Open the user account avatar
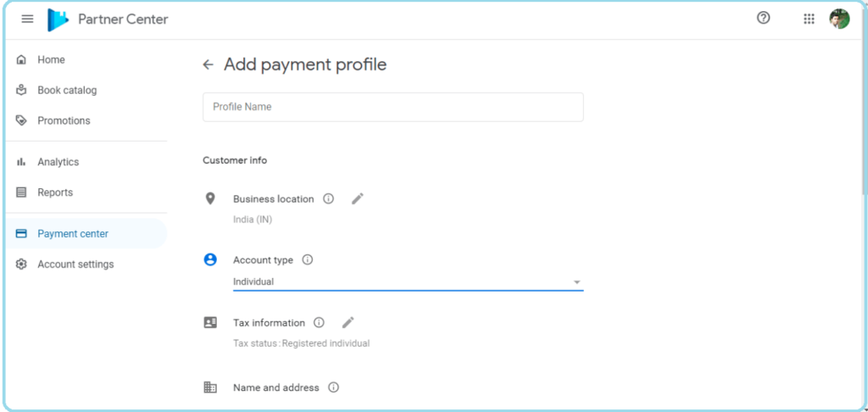The image size is (868, 412). click(839, 19)
